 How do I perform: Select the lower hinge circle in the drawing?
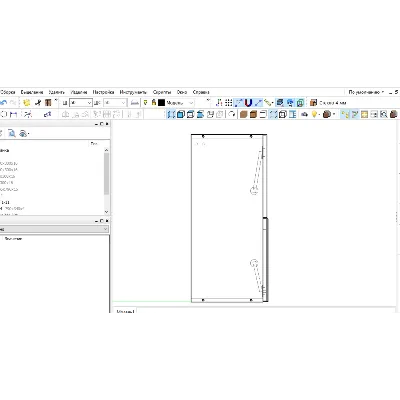pyautogui.click(x=254, y=263)
